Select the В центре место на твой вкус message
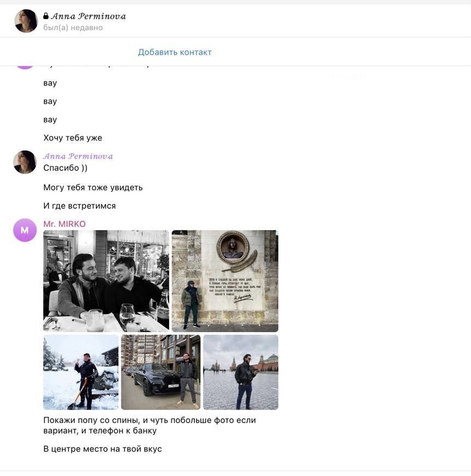This screenshot has width=471, height=476. pos(103,449)
